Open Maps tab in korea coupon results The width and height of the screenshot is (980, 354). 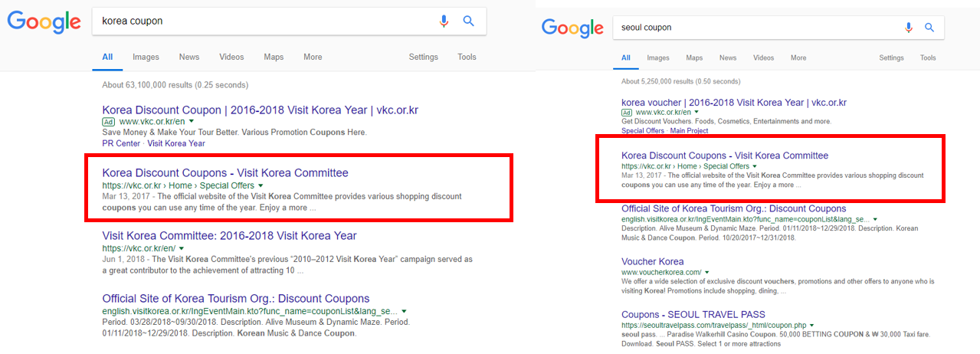tap(274, 57)
